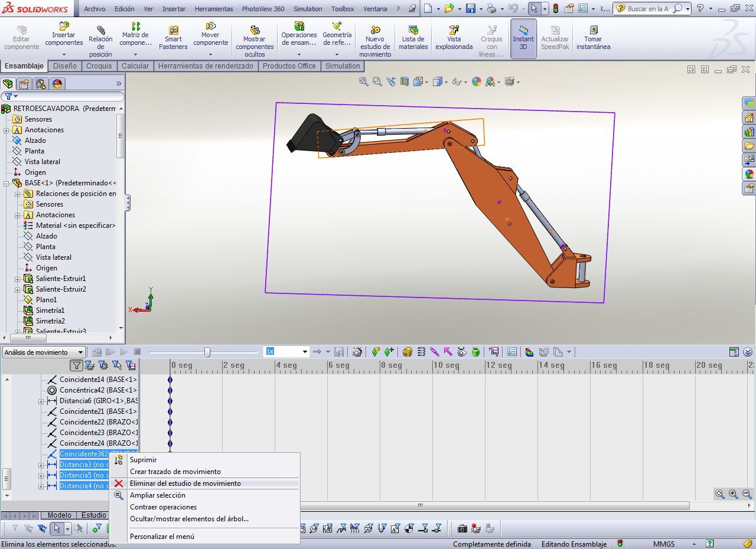
Task: Toggle timeline funnel filter button
Action: 77,365
